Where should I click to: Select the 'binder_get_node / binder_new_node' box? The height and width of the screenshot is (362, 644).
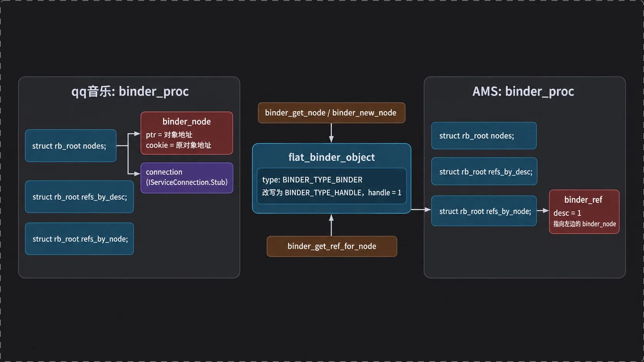click(331, 113)
